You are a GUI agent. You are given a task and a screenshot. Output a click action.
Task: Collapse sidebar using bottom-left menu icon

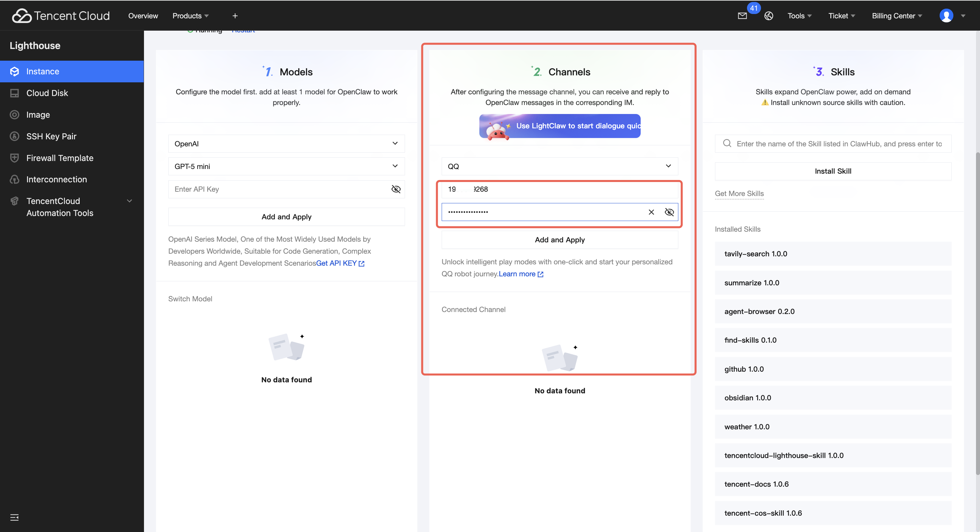[x=14, y=517]
